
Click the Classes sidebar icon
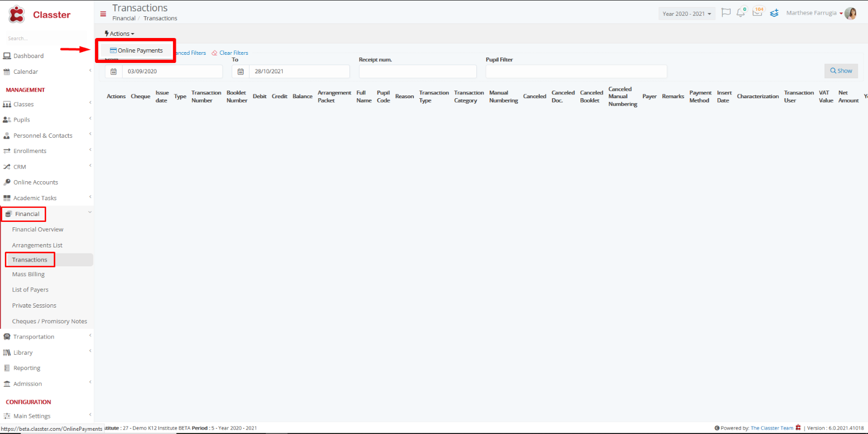pyautogui.click(x=7, y=104)
